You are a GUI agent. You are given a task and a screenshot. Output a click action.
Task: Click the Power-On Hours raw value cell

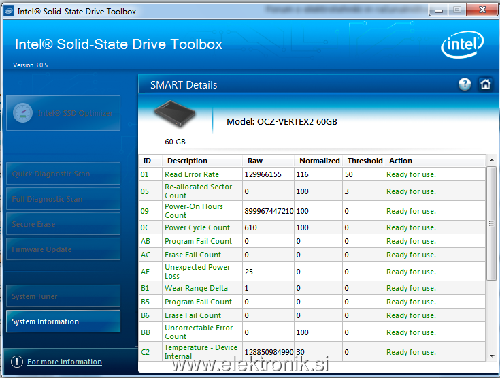(x=268, y=211)
